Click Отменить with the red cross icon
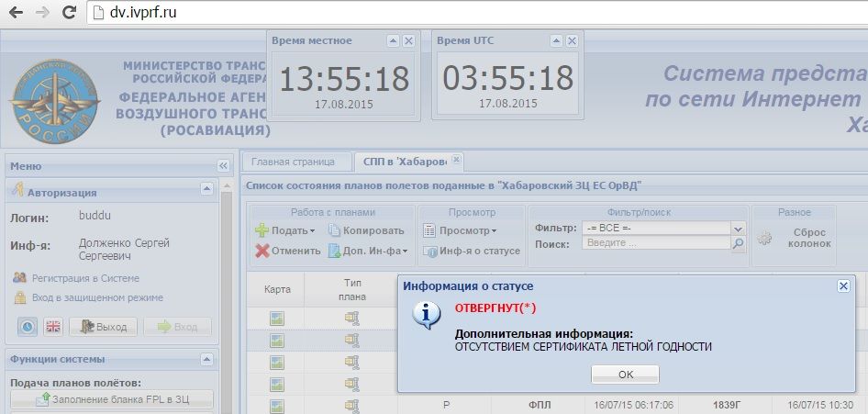Screen dimensions: 868x414 click(x=288, y=251)
